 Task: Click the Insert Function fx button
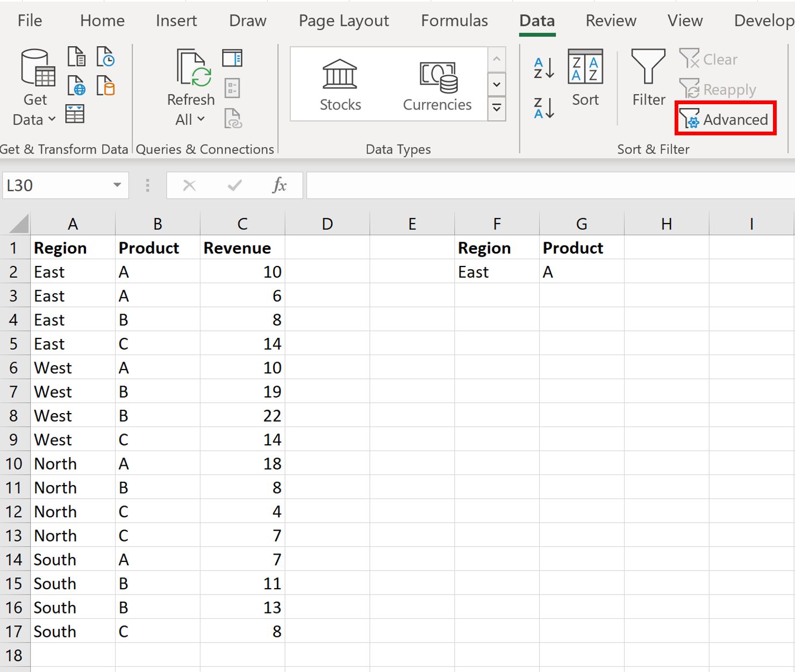[279, 185]
